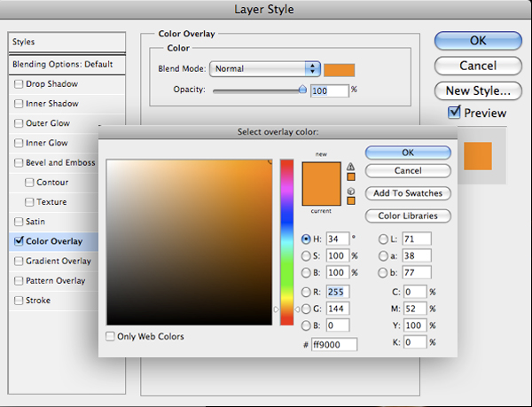
Task: Enable the Inner Shadow checkbox
Action: tap(19, 104)
